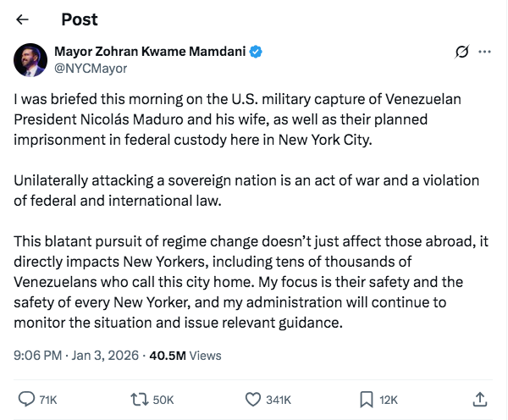Screen dimensions: 508x420
Task: Click the Grok icon on post
Action: pyautogui.click(x=461, y=52)
